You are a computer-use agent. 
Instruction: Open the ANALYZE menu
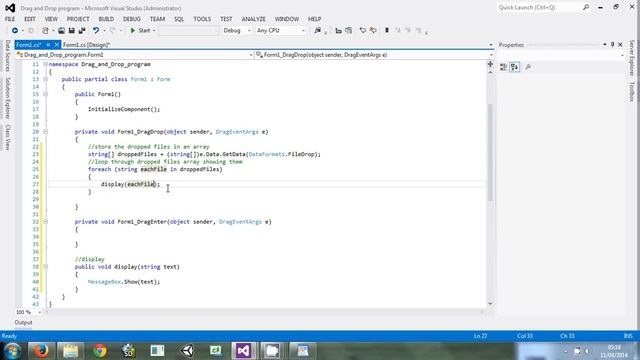(253, 19)
